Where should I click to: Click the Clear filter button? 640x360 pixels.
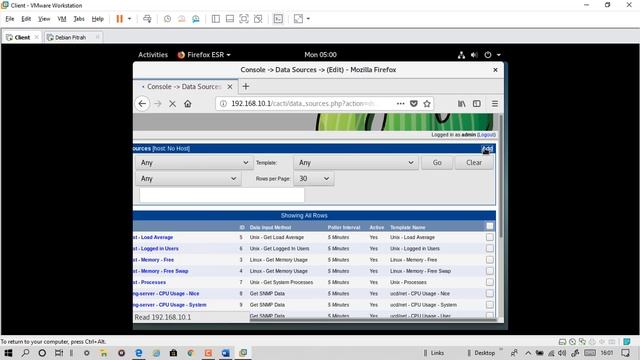click(x=474, y=162)
